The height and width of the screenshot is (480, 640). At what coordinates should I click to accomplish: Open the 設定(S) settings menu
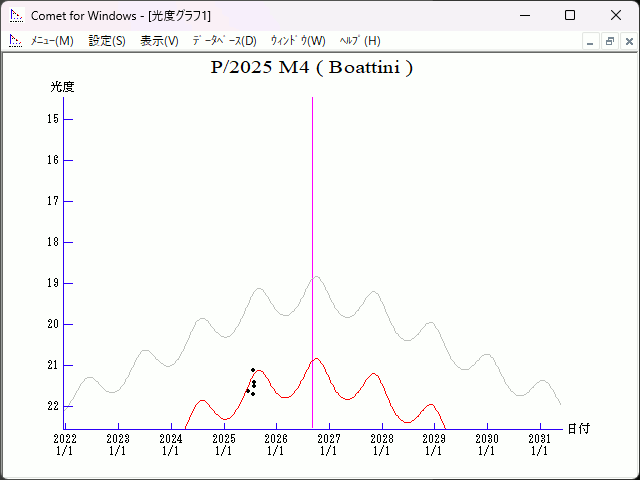(107, 41)
